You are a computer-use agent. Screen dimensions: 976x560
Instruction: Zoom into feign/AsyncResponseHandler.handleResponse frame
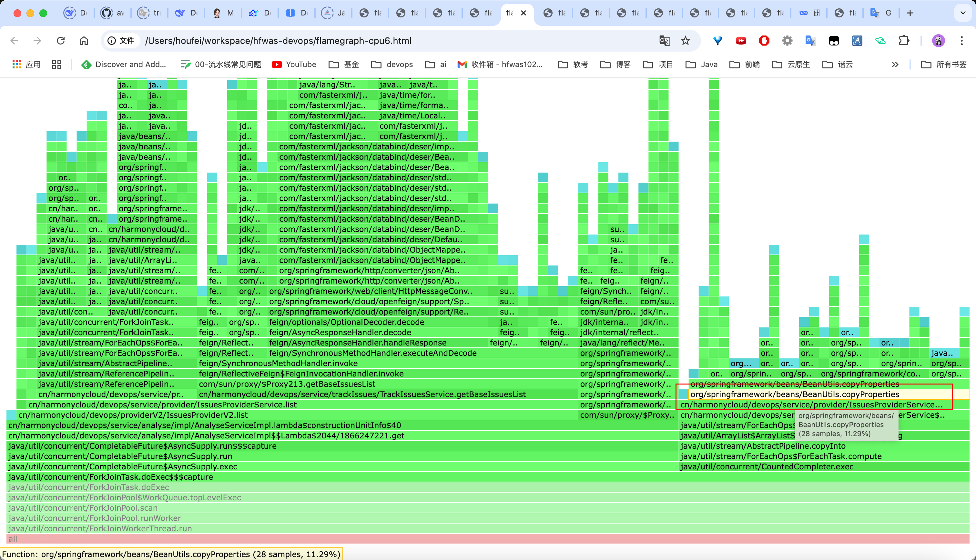[358, 343]
